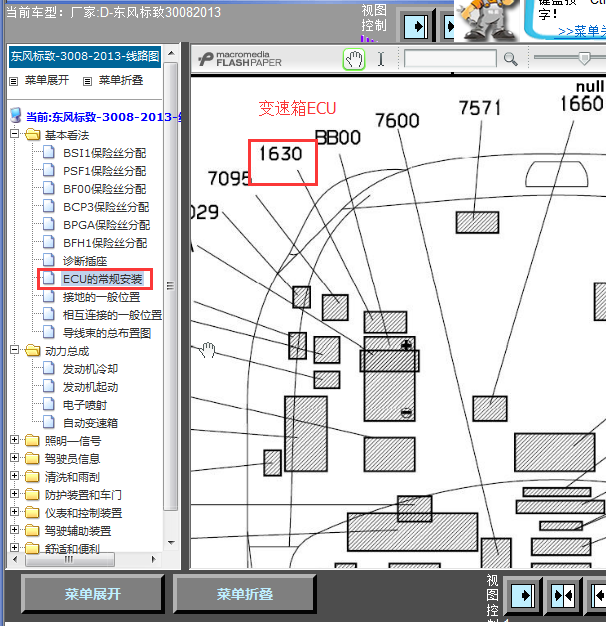The image size is (606, 626).
Task: Click document icon next to BSI1保险丝分配
Action: [49, 152]
